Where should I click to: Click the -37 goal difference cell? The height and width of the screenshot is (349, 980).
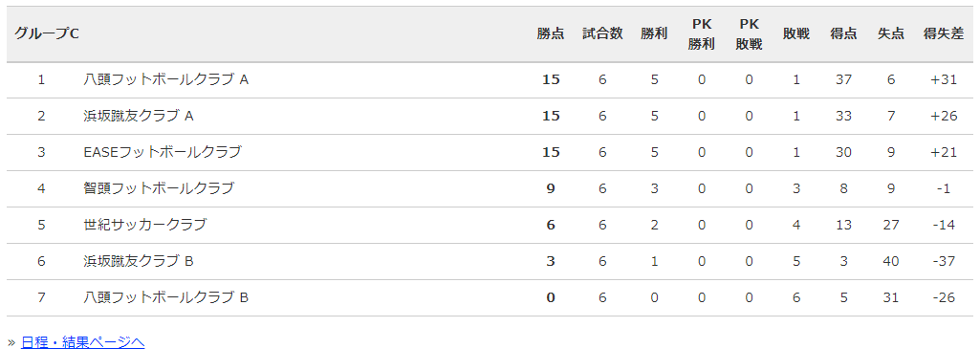tap(944, 261)
